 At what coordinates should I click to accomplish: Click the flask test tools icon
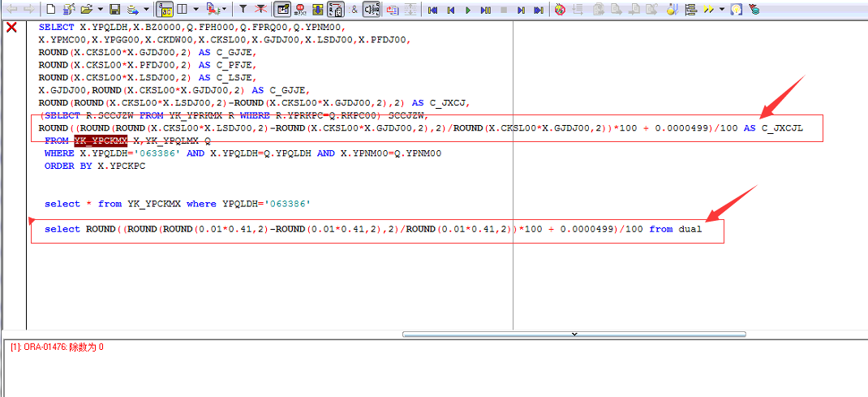(x=672, y=9)
